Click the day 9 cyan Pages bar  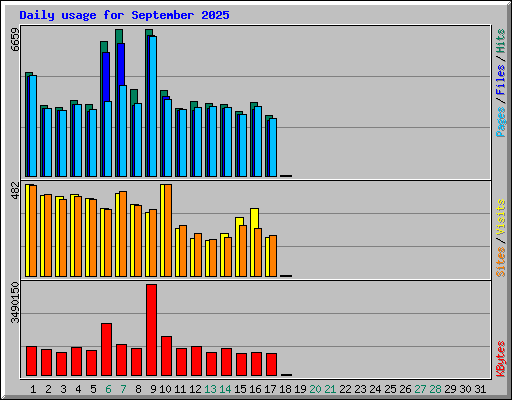point(153,106)
